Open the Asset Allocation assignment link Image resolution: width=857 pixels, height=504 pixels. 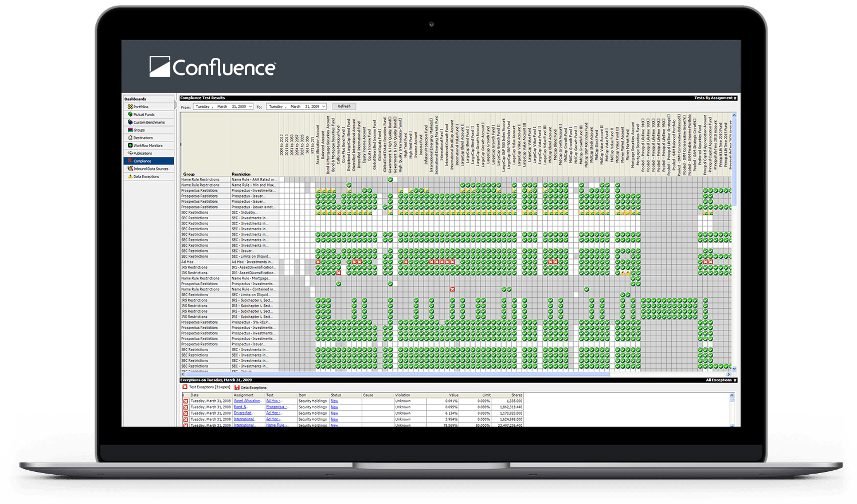(247, 401)
